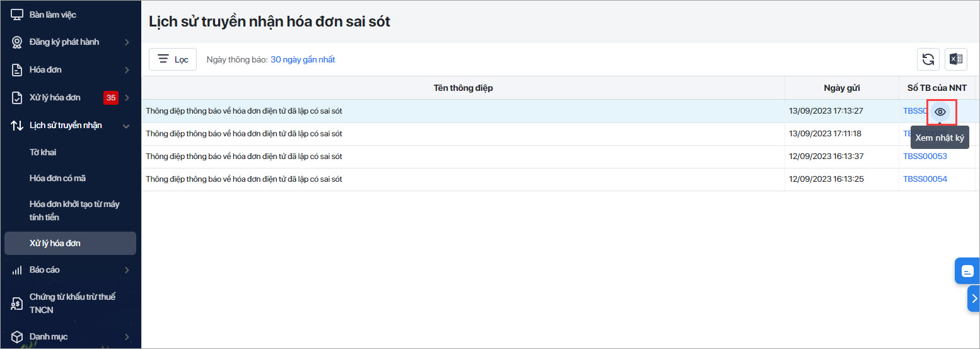Expand the blue right side panel arrow

coord(974,299)
